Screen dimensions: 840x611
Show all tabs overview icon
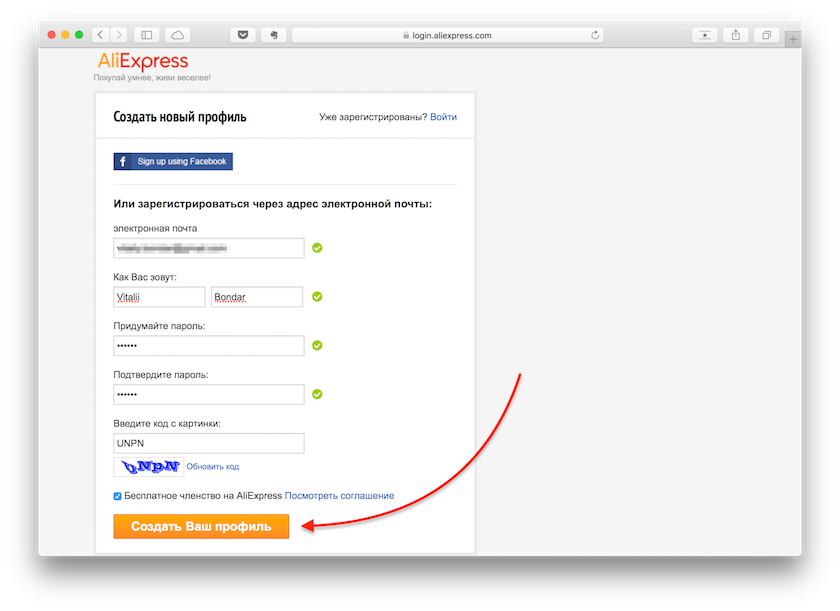[x=767, y=35]
